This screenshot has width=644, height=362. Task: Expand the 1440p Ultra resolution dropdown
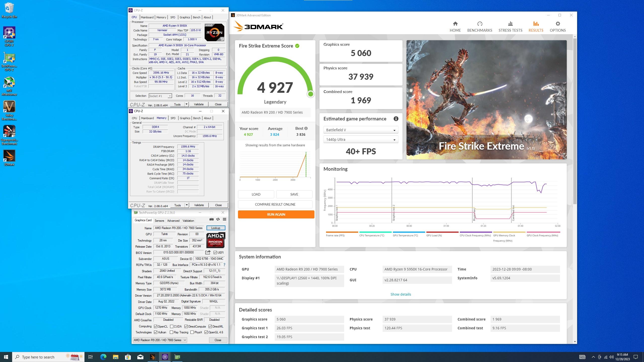coord(360,140)
